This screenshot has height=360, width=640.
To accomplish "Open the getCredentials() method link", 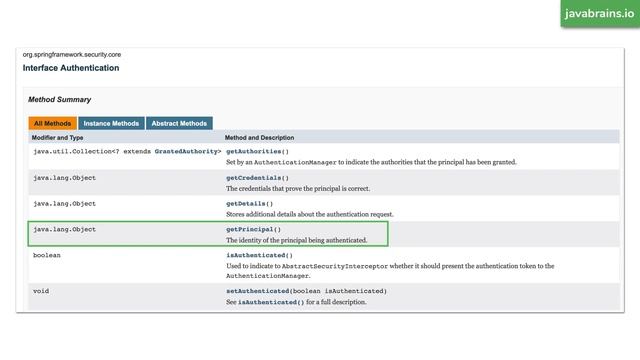I will [257, 178].
